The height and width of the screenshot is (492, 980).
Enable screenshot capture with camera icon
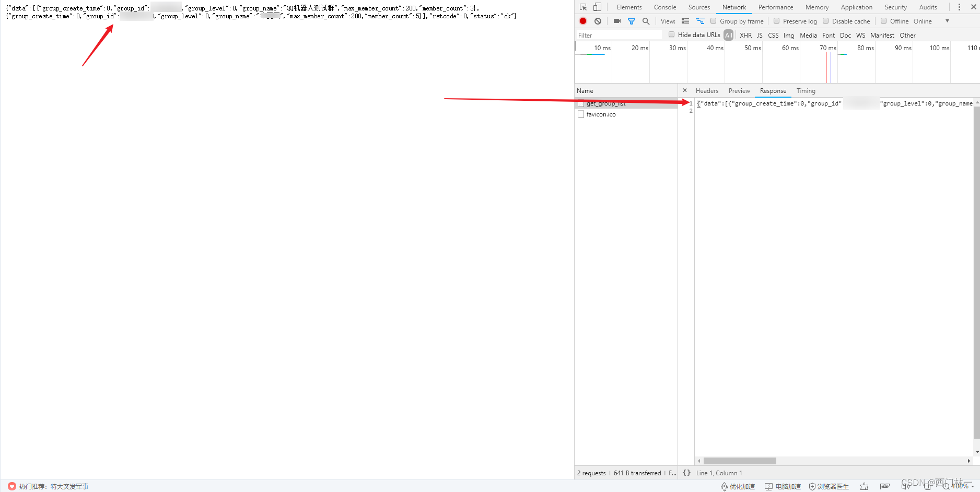[x=617, y=21]
